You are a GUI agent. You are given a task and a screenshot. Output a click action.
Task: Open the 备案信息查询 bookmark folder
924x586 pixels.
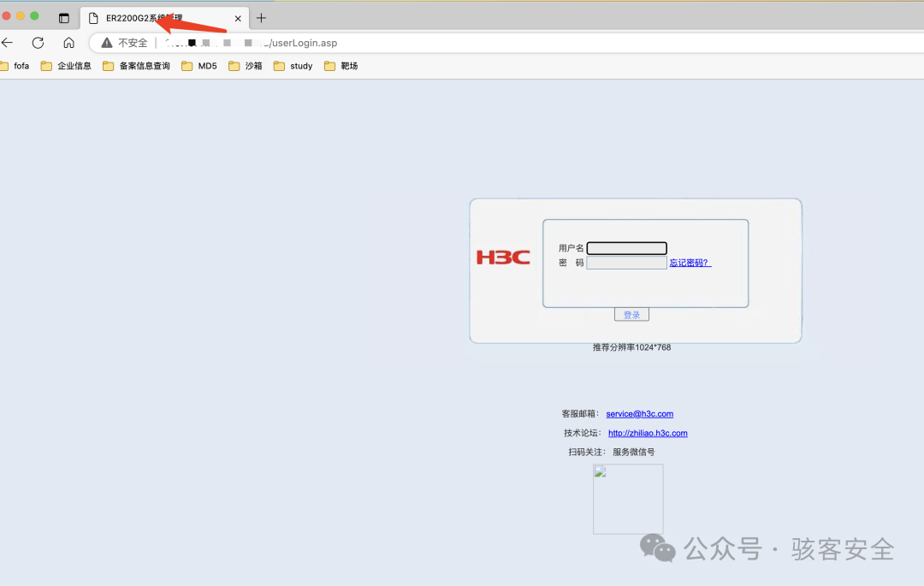click(x=136, y=66)
